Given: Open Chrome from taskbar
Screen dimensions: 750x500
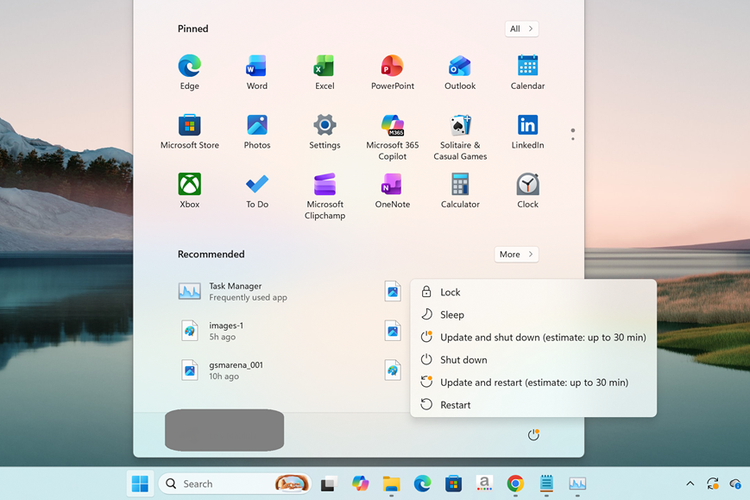Looking at the screenshot, I should [x=515, y=484].
